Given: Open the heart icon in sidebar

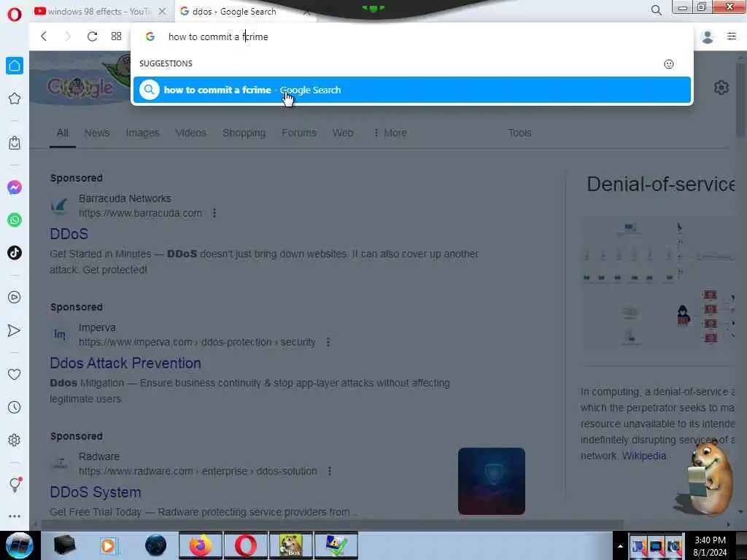Looking at the screenshot, I should [x=15, y=374].
